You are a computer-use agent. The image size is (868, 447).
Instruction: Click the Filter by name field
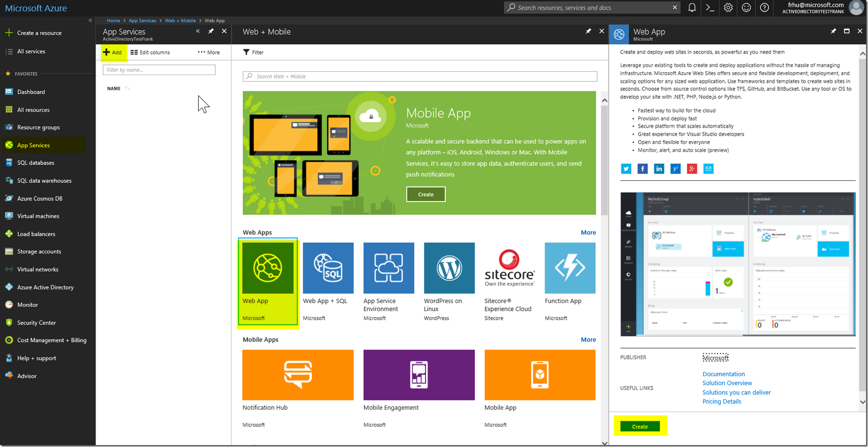pos(159,70)
